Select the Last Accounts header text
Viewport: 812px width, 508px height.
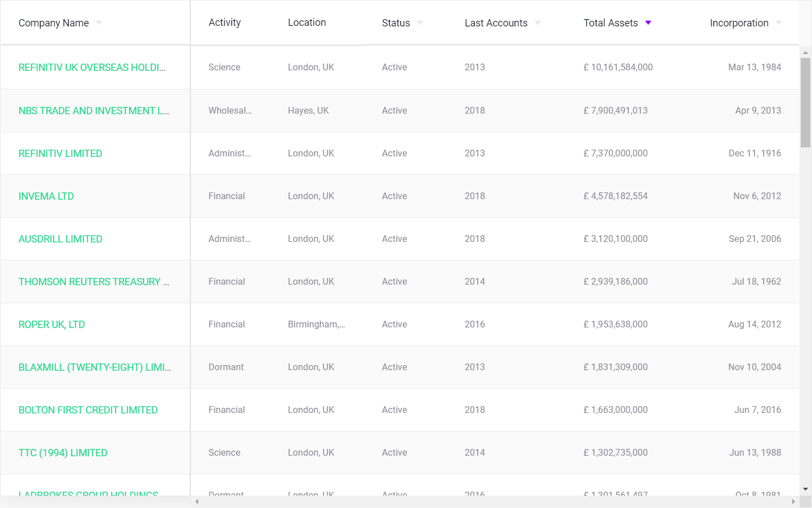(x=496, y=23)
